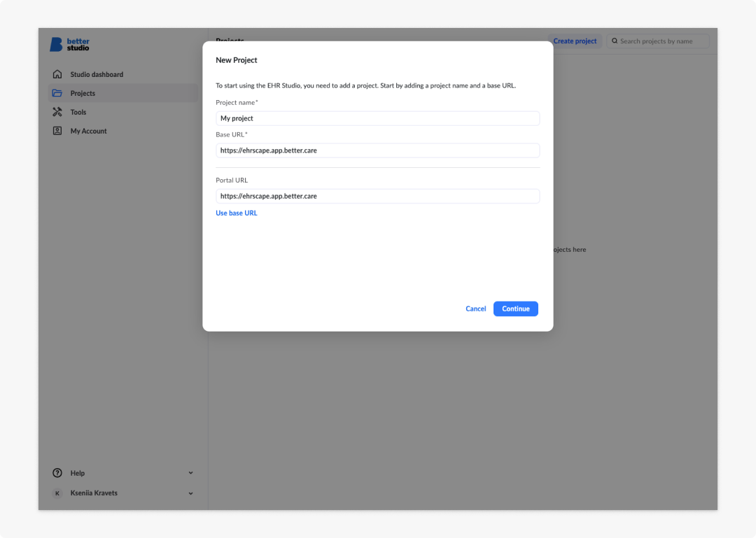Click the Project name label

tap(237, 102)
